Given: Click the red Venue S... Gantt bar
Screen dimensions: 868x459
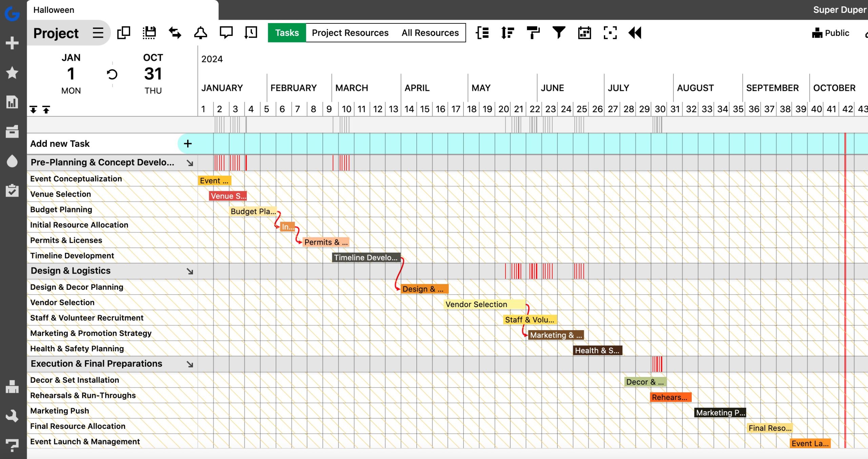Looking at the screenshot, I should 228,196.
